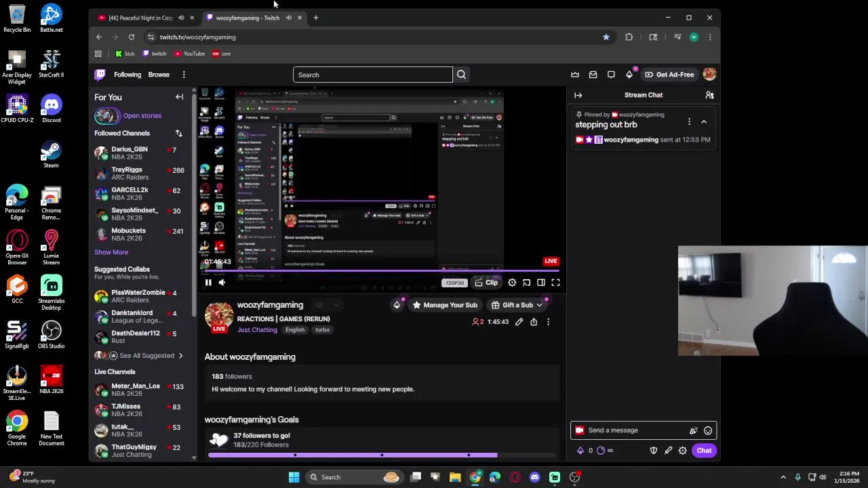
Task: Click the Get Ad-Free button
Action: pos(669,75)
